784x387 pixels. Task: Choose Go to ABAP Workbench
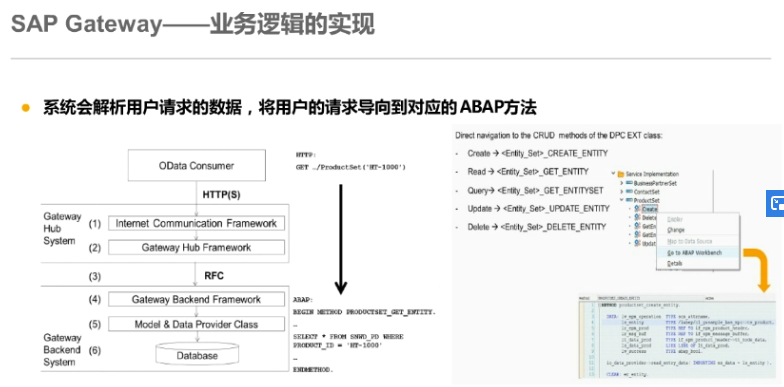pyautogui.click(x=694, y=253)
